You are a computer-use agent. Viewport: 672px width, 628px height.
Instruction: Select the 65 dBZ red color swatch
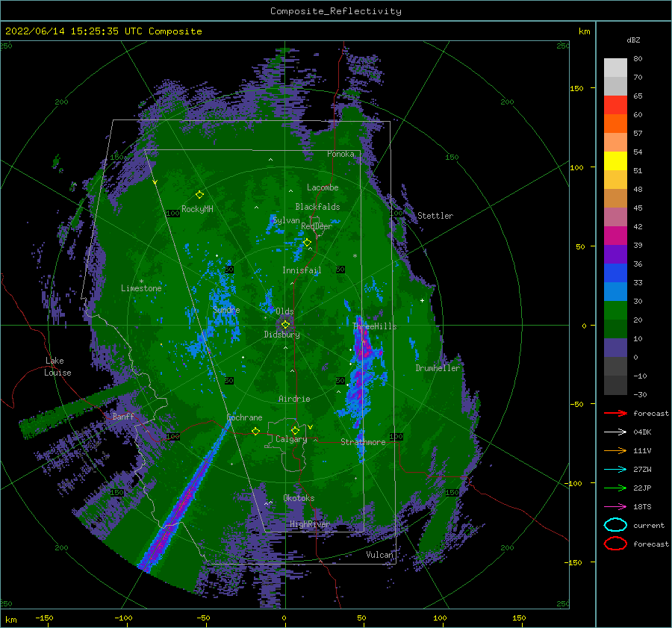[615, 105]
